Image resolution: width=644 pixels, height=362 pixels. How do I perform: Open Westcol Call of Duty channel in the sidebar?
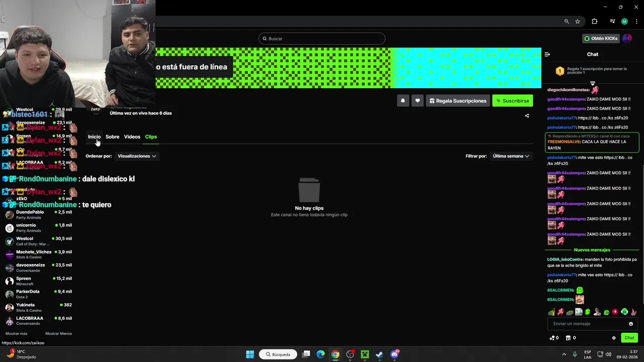point(39,241)
